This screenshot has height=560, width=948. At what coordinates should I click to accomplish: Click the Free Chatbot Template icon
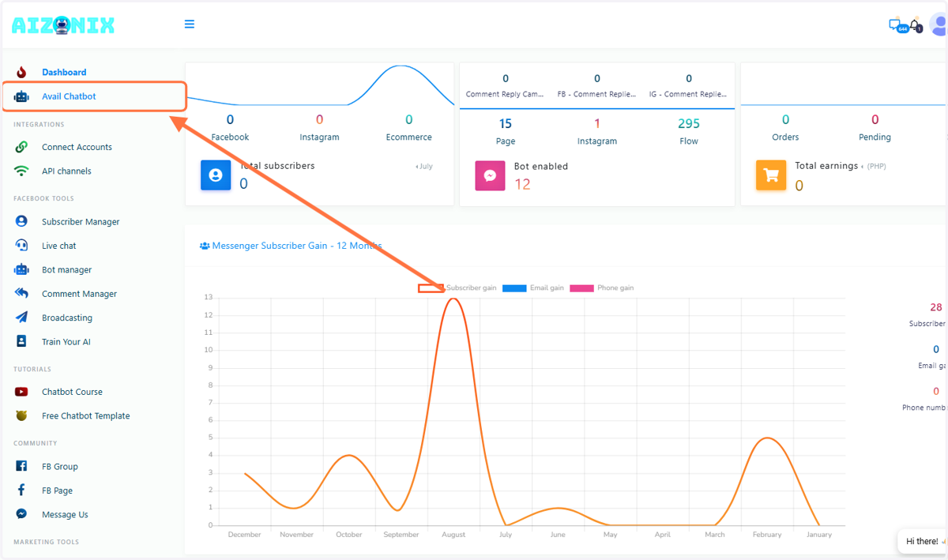[x=21, y=415]
